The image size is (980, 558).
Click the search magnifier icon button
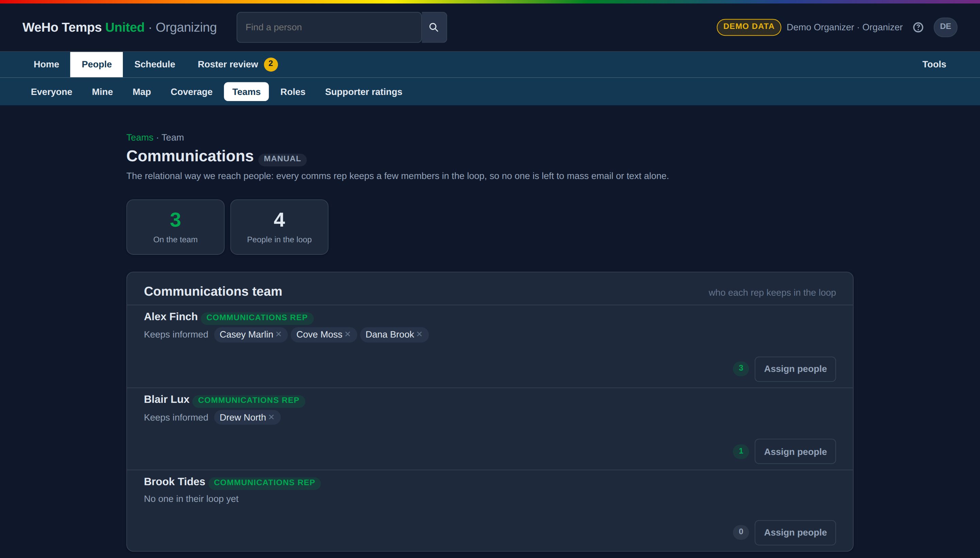point(434,27)
